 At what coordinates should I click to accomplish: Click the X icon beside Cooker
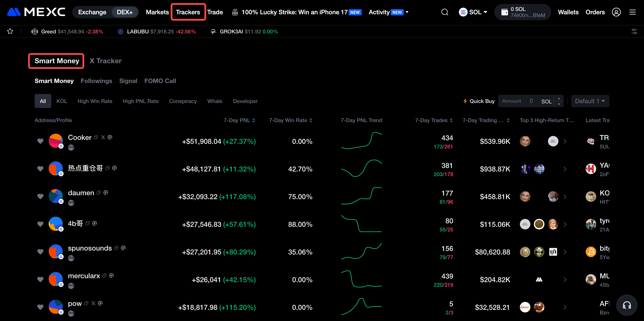103,137
